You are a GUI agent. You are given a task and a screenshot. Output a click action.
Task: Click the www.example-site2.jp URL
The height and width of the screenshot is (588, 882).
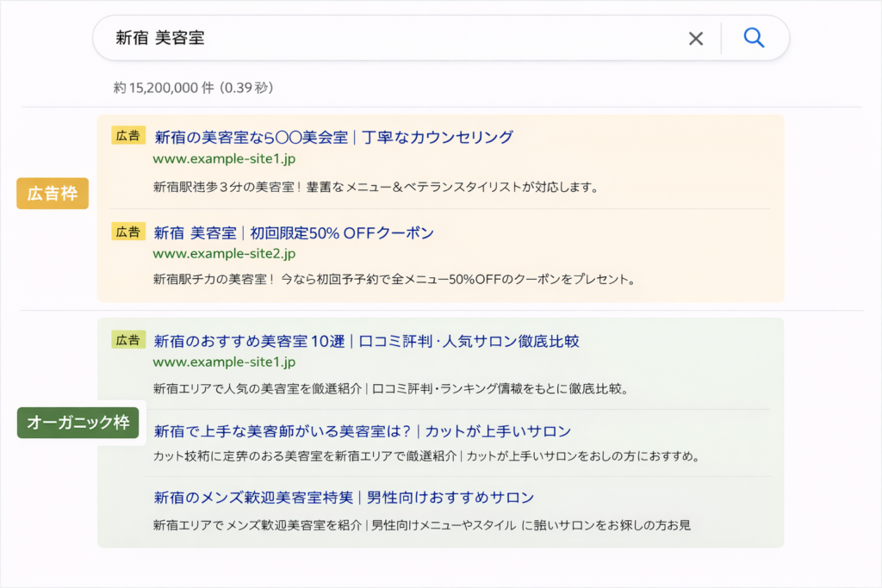[x=224, y=254]
